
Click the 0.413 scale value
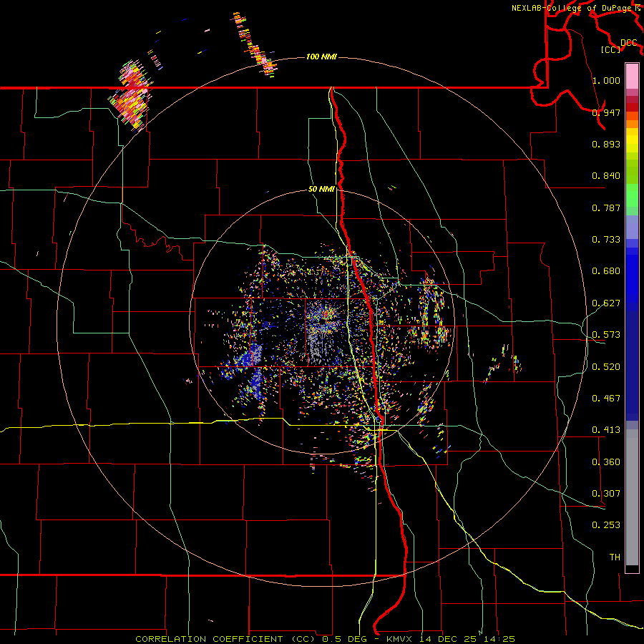click(x=606, y=430)
